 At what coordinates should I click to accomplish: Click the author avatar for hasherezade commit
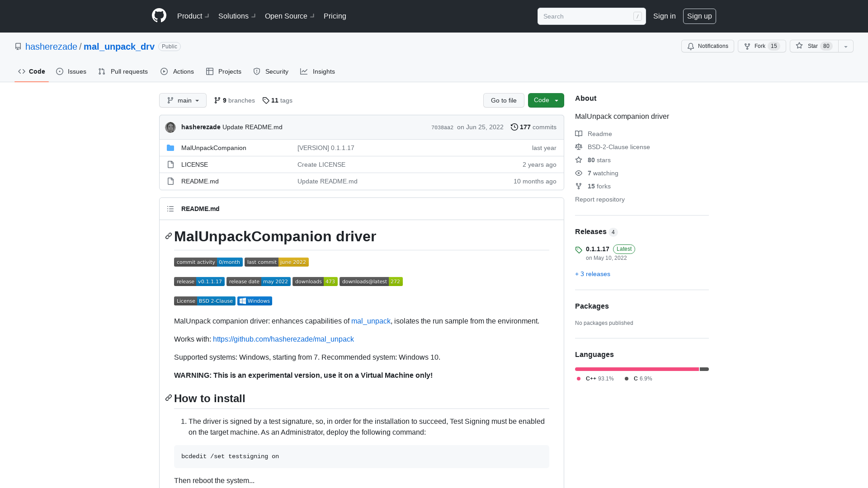[x=170, y=127]
